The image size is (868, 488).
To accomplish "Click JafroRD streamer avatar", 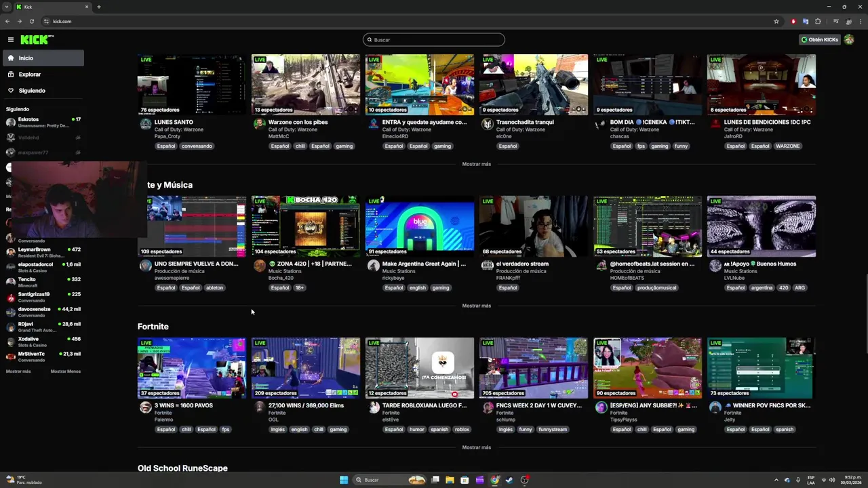I will click(715, 124).
